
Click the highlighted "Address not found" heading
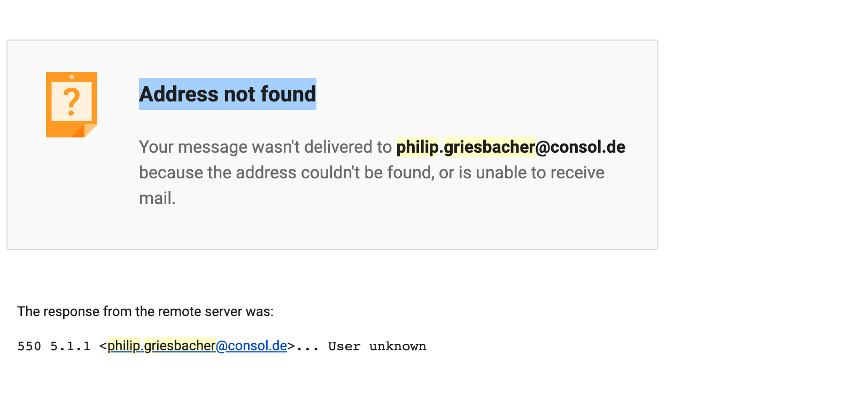pyautogui.click(x=227, y=94)
